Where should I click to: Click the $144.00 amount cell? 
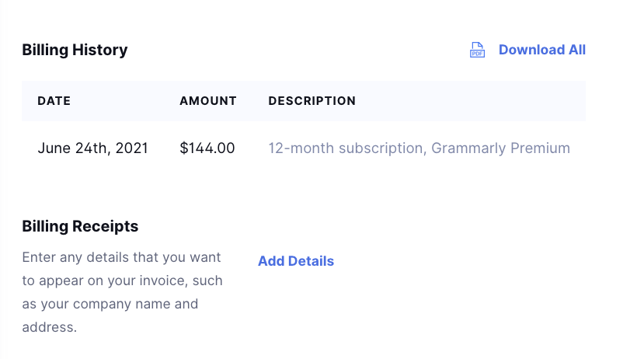pos(207,148)
